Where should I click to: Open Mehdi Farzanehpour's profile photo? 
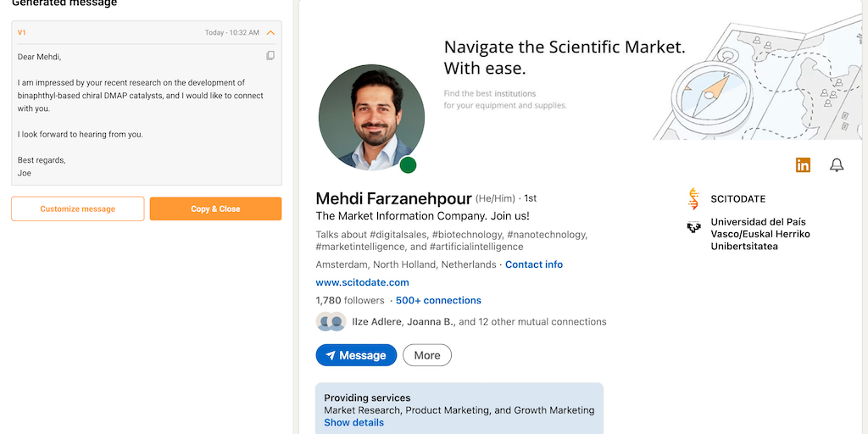pyautogui.click(x=370, y=117)
